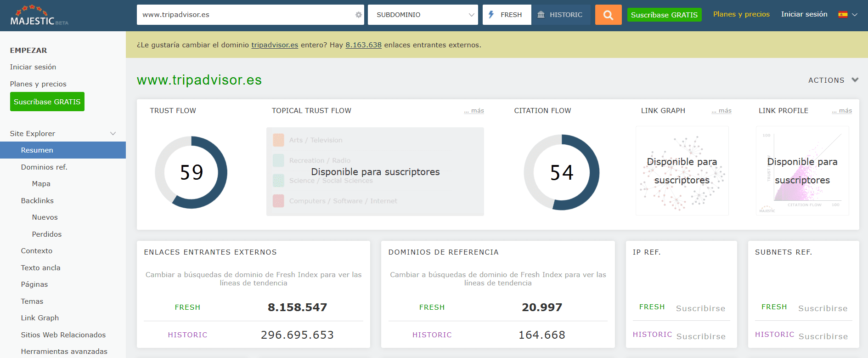Click the Recreation / Radio color swatch

[278, 160]
